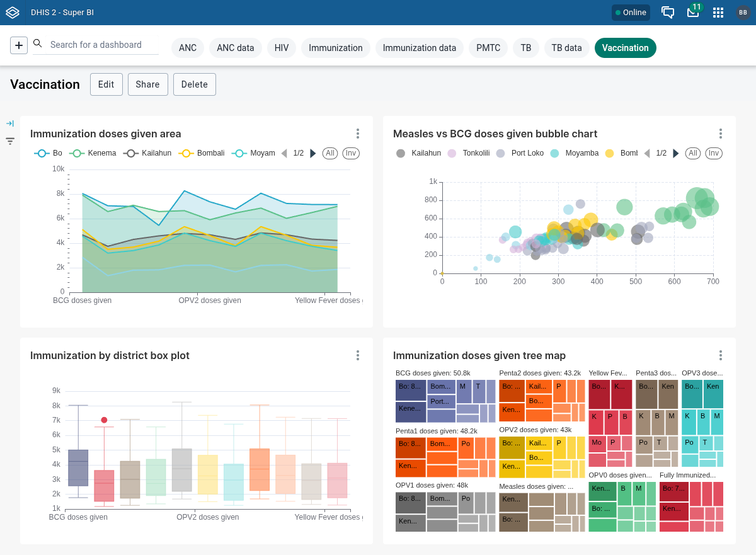756x555 pixels.
Task: Toggle Tonkolili series in bubble chart legend
Action: [469, 153]
